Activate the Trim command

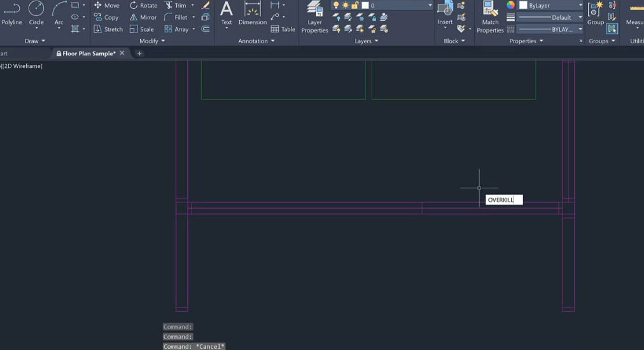click(176, 5)
